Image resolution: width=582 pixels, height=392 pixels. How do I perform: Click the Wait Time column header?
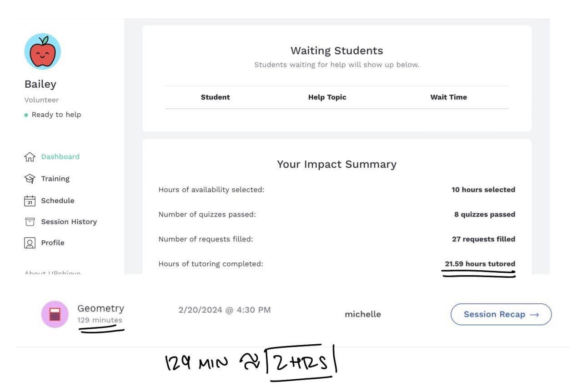pyautogui.click(x=448, y=97)
